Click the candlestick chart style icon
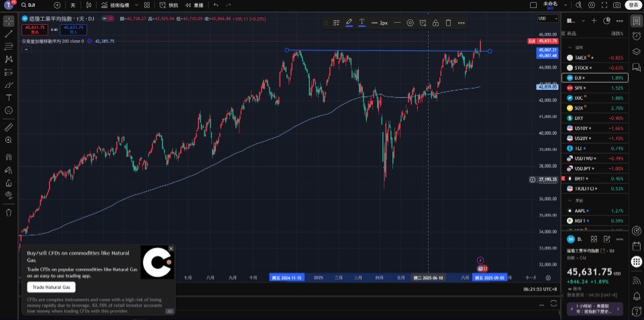This screenshot has width=644, height=320. coord(89,5)
